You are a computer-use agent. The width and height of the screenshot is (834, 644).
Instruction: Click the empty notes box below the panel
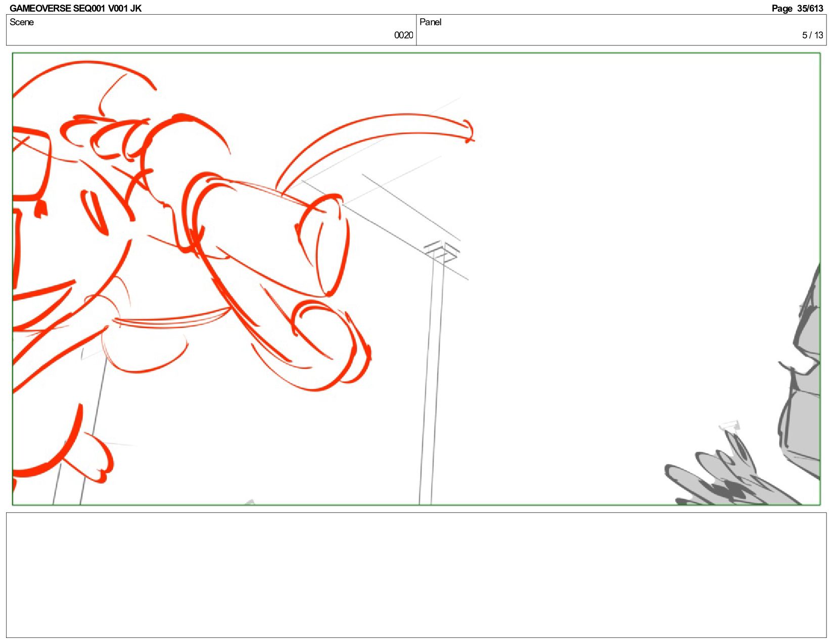coord(416,575)
